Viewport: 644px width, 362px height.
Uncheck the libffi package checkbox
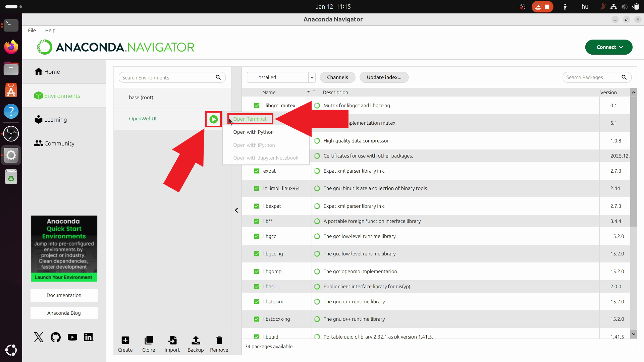[257, 221]
